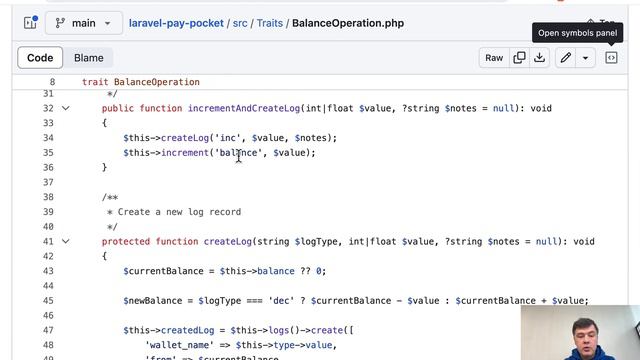Switch to the Code tab
Screen dimensions: 640x360
[x=40, y=58]
